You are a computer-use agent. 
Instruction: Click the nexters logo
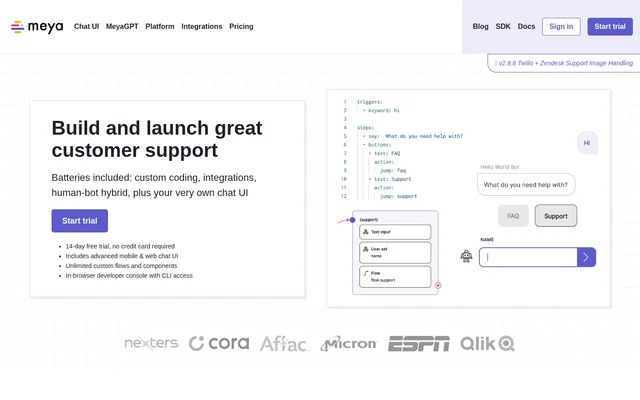[x=151, y=343]
